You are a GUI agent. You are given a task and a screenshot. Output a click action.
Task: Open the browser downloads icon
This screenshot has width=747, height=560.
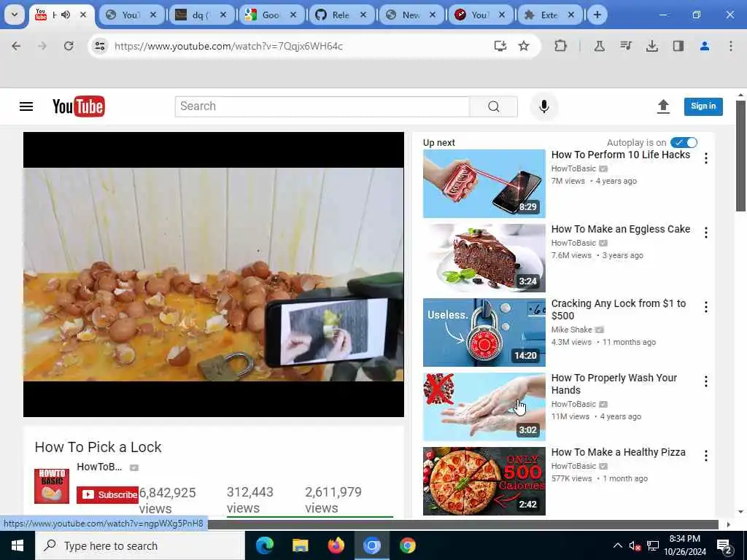click(652, 46)
